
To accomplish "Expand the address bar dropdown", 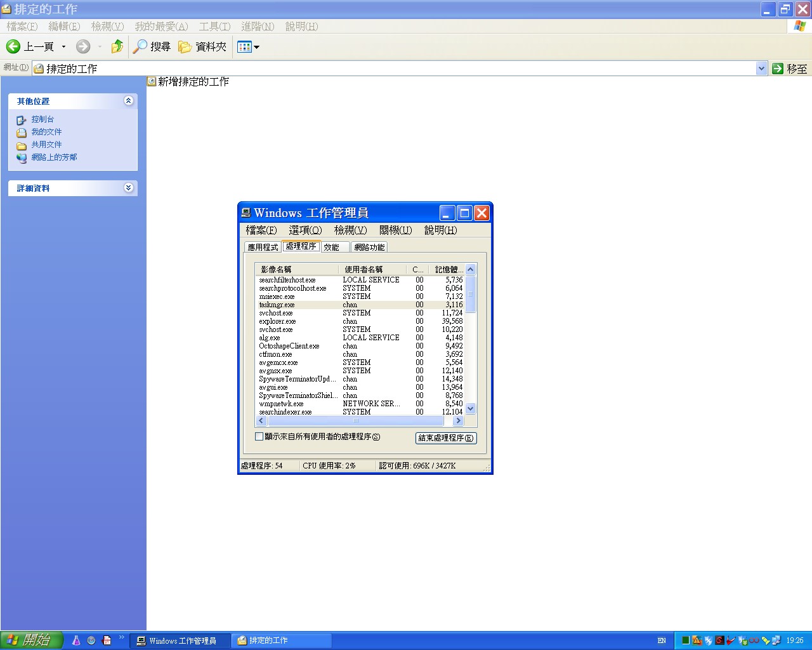I will click(761, 69).
